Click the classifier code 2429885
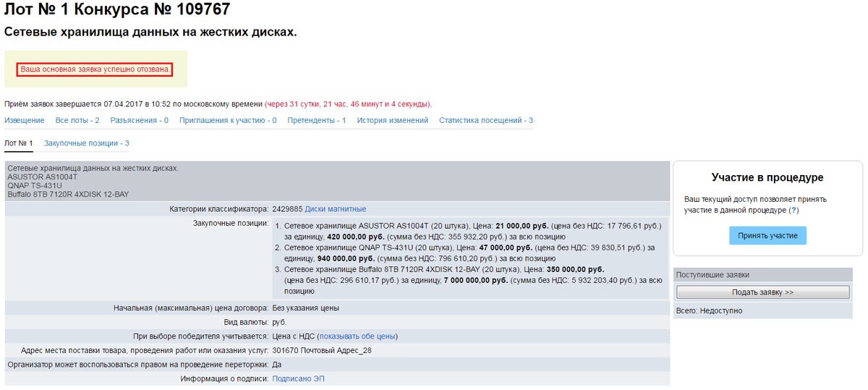868x390 pixels. 287,209
